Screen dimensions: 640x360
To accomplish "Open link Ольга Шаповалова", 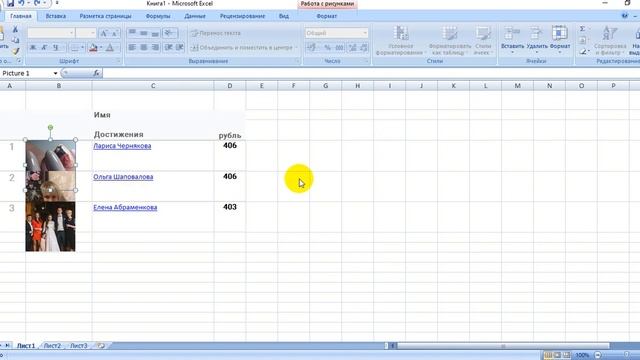I will pos(123,177).
